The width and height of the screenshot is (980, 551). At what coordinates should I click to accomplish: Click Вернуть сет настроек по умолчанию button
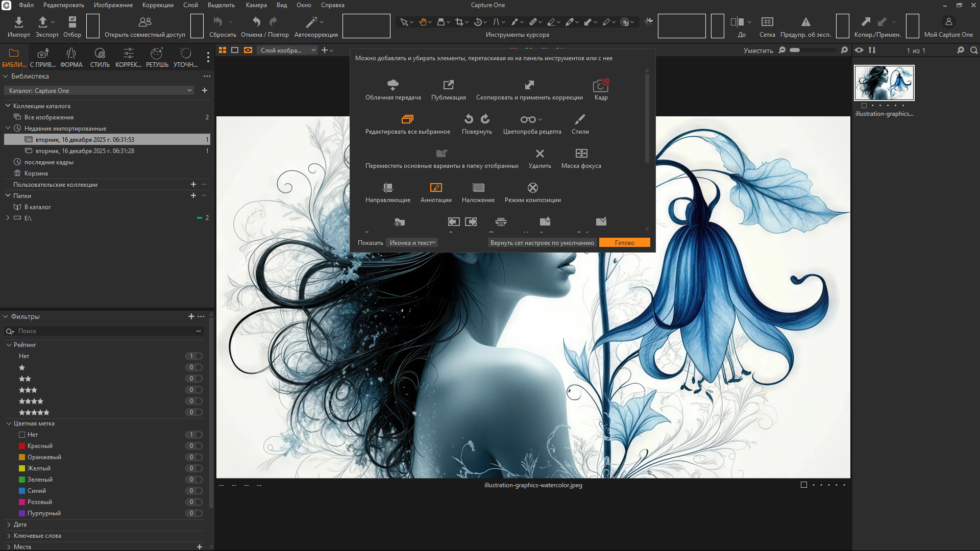(x=542, y=243)
